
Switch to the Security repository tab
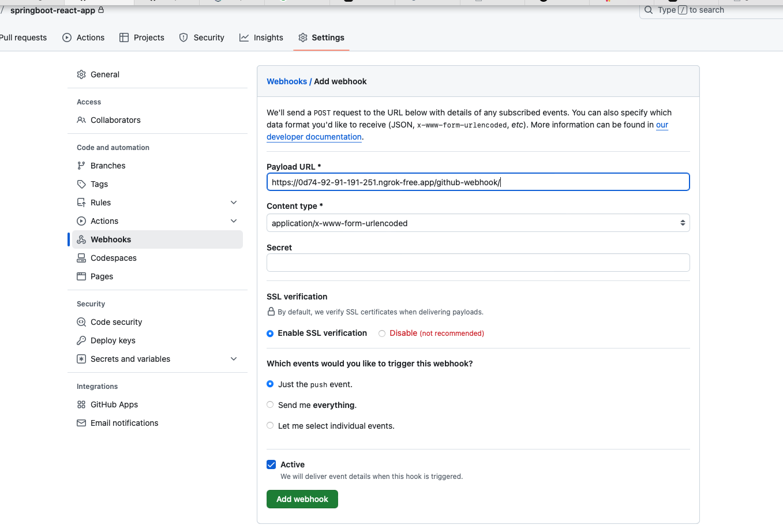(202, 38)
